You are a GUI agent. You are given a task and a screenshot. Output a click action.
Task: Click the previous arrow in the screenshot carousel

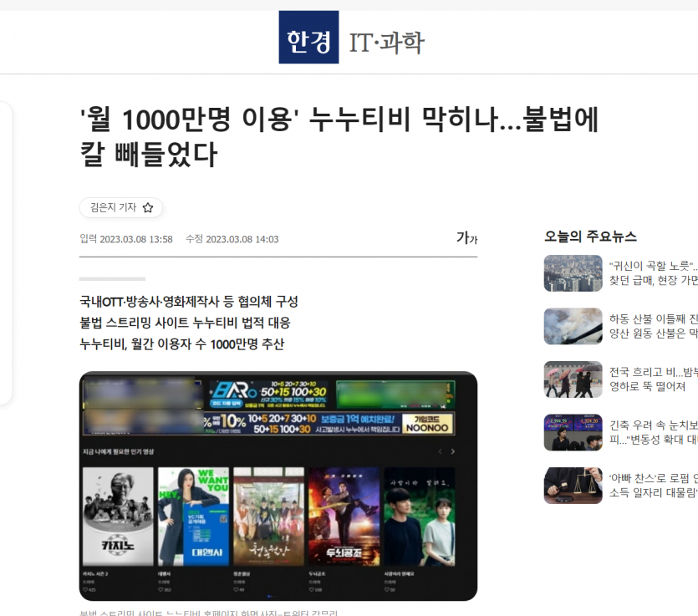coord(441,451)
